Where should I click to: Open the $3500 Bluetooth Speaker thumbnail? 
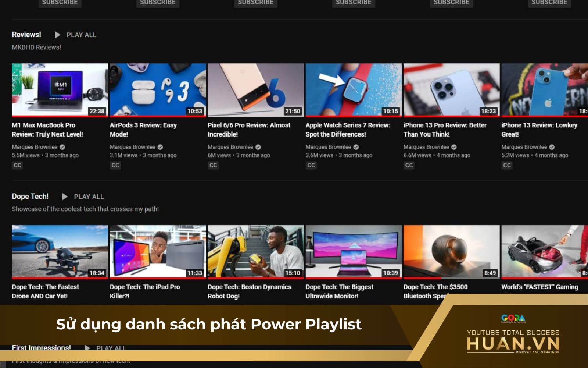(x=452, y=252)
